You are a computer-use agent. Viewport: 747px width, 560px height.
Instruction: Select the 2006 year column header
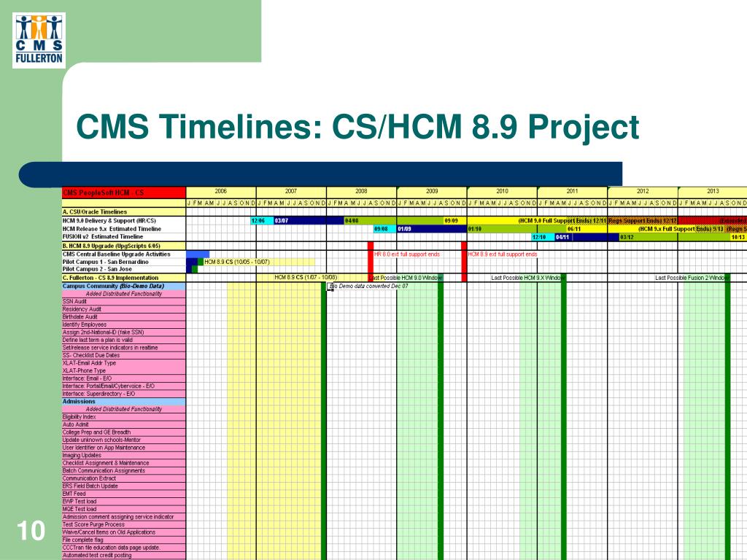click(220, 192)
